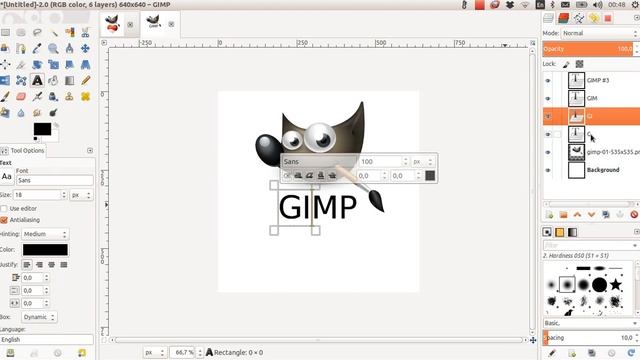
Task: Select the Cage Transform tool
Action: 21,80
